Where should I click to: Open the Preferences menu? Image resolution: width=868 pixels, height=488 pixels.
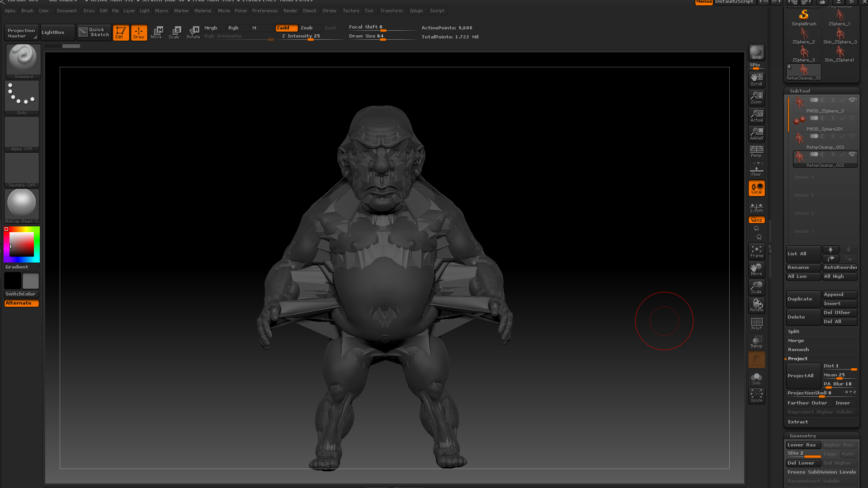click(x=265, y=11)
